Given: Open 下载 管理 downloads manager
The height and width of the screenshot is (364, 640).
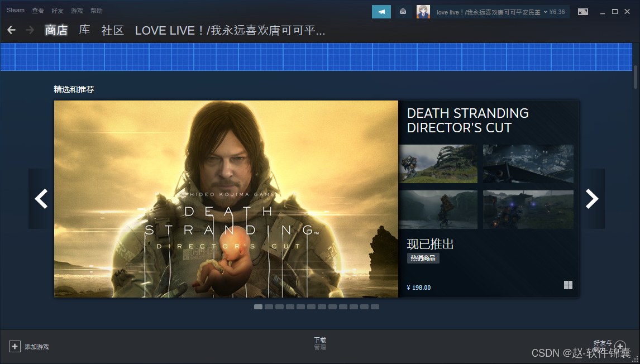Looking at the screenshot, I should pyautogui.click(x=320, y=343).
